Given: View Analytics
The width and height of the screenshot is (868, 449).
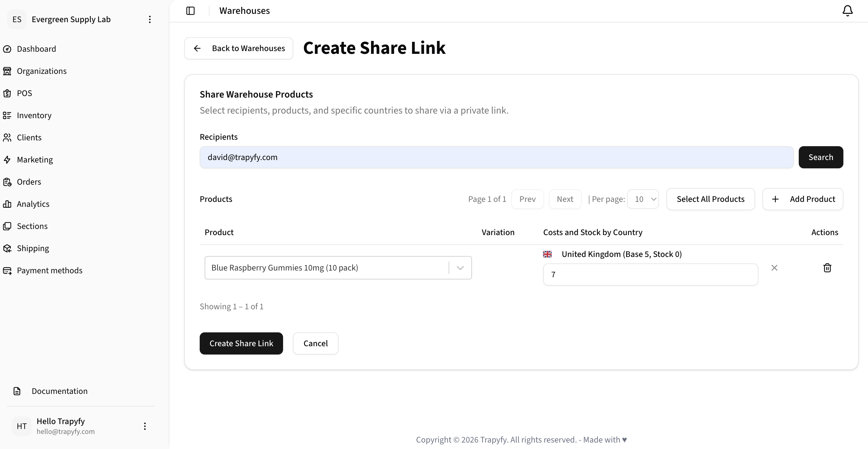Looking at the screenshot, I should [33, 204].
